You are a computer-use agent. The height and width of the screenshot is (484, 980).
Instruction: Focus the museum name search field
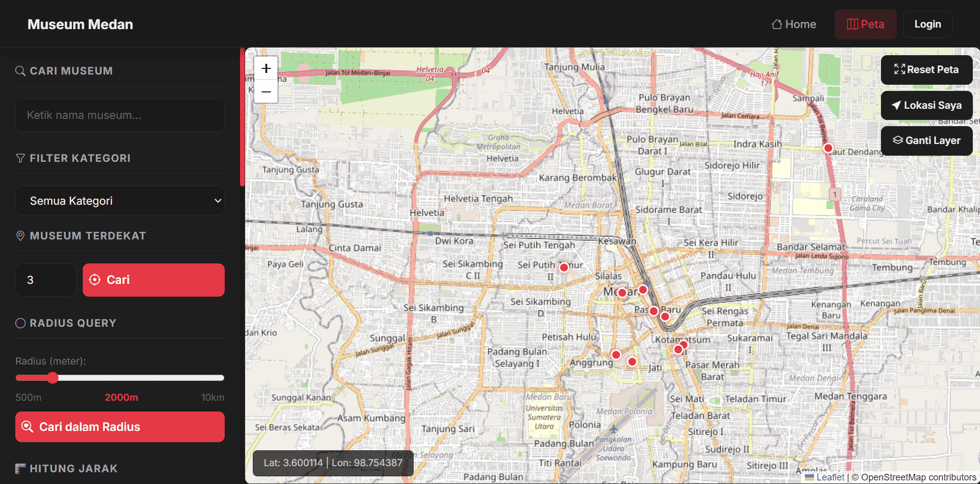120,115
